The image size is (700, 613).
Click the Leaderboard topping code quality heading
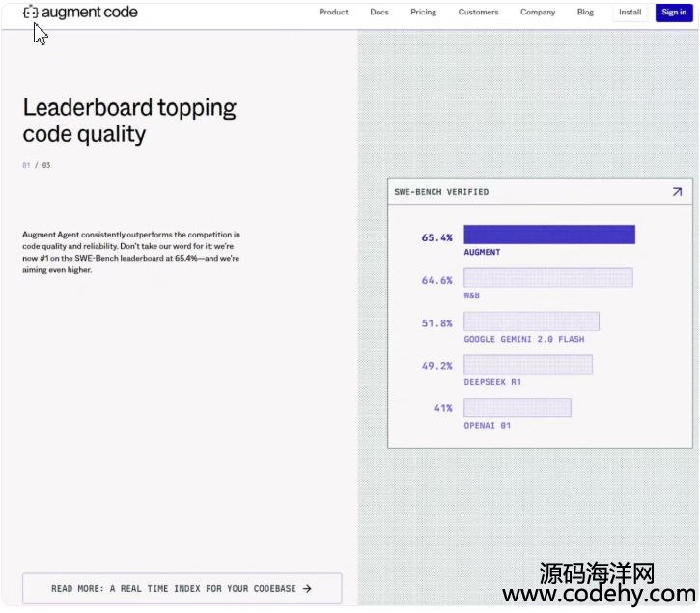click(129, 121)
